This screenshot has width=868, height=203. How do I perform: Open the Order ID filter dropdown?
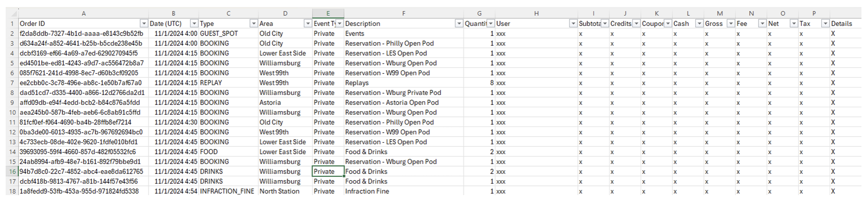tap(144, 24)
